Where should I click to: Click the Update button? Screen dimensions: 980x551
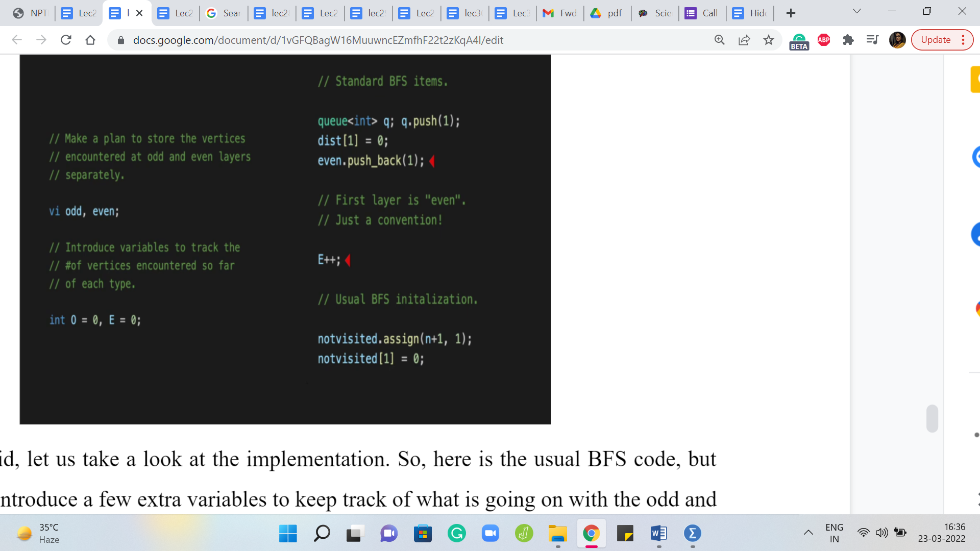[936, 40]
